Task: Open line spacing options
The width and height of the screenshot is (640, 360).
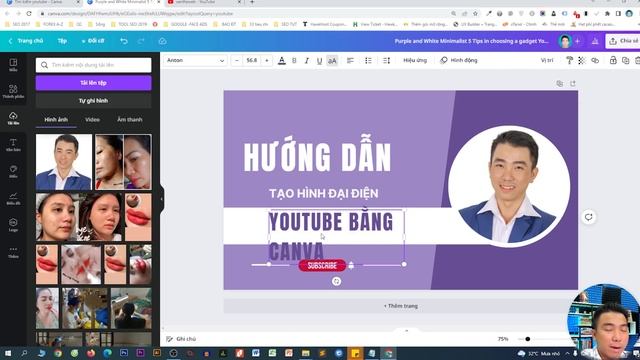Action: (386, 60)
